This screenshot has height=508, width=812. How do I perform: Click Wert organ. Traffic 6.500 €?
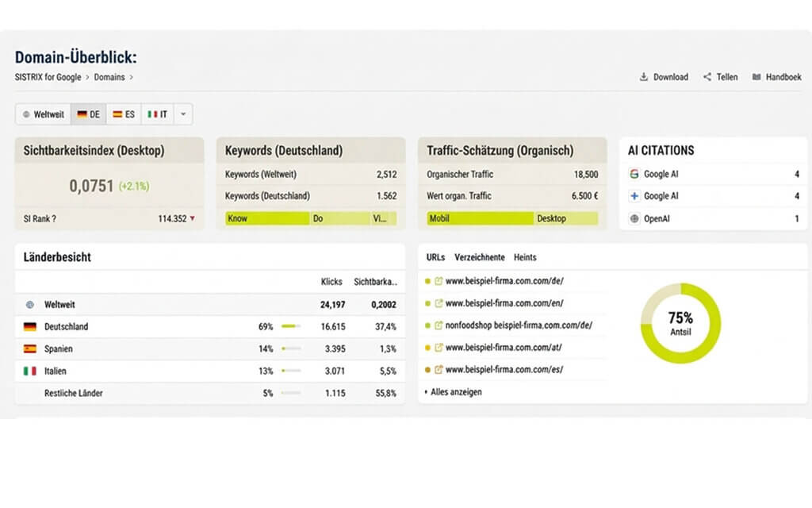(584, 196)
